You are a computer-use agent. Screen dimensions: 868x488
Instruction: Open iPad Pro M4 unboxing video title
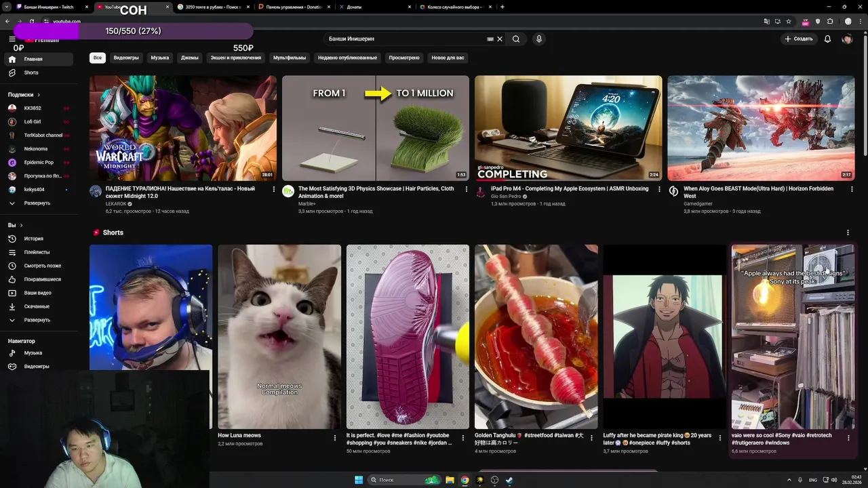[570, 189]
